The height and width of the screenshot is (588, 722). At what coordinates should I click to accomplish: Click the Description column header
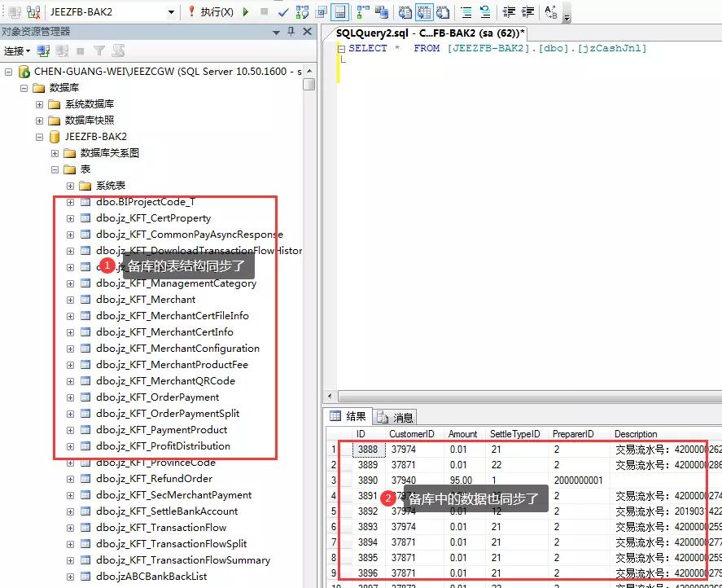point(636,434)
